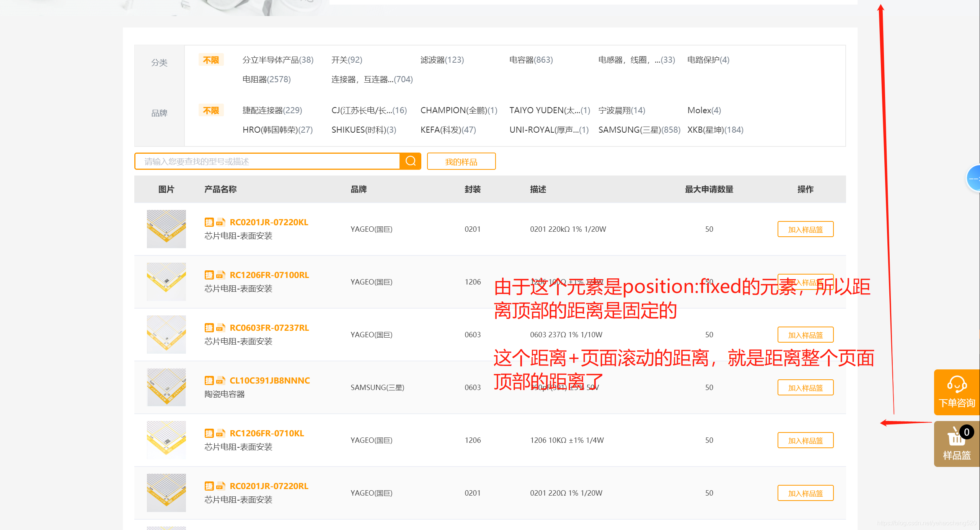
Task: Open the PDF datasheet icon for CL10C391JB8NNNC
Action: click(x=220, y=380)
